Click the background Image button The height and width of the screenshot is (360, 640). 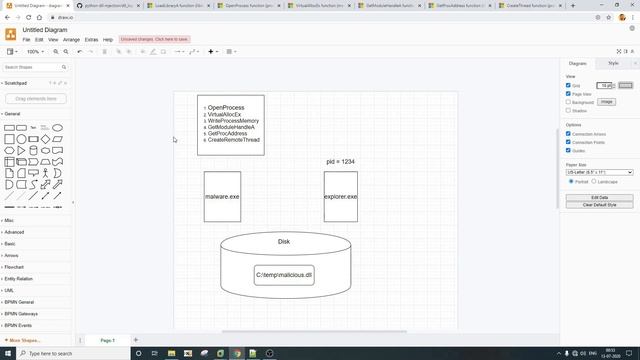607,102
